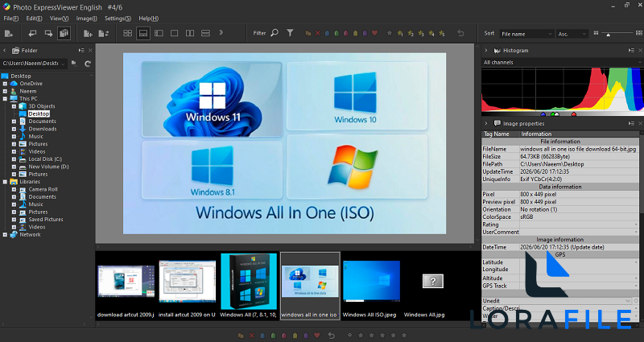644x342 pixels.
Task: Select 'download artcut 2009' thumbnail
Action: [x=126, y=286]
